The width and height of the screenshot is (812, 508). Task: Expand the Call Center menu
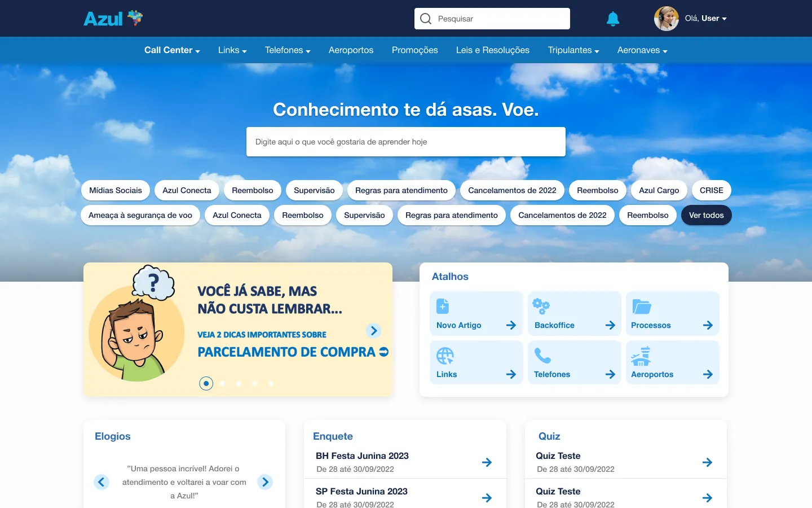[172, 50]
